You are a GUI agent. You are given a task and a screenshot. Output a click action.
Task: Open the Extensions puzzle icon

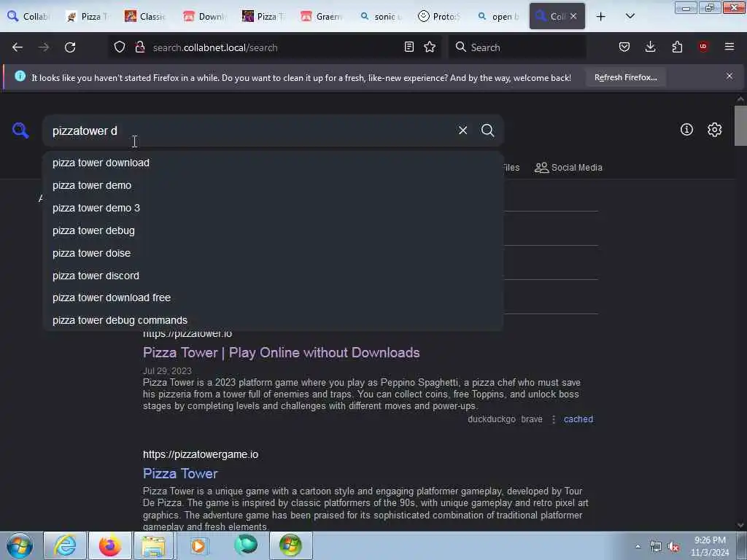(x=677, y=47)
